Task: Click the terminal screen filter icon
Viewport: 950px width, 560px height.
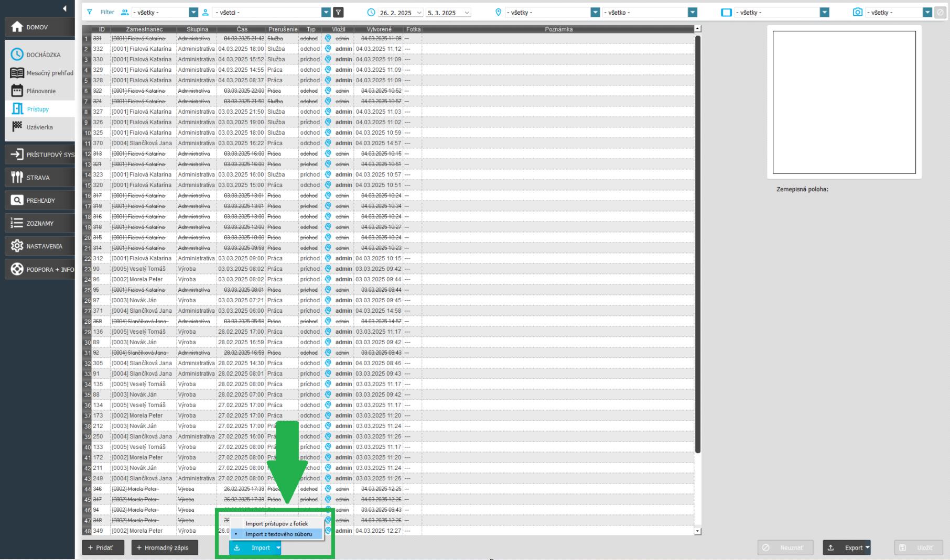Action: tap(726, 12)
